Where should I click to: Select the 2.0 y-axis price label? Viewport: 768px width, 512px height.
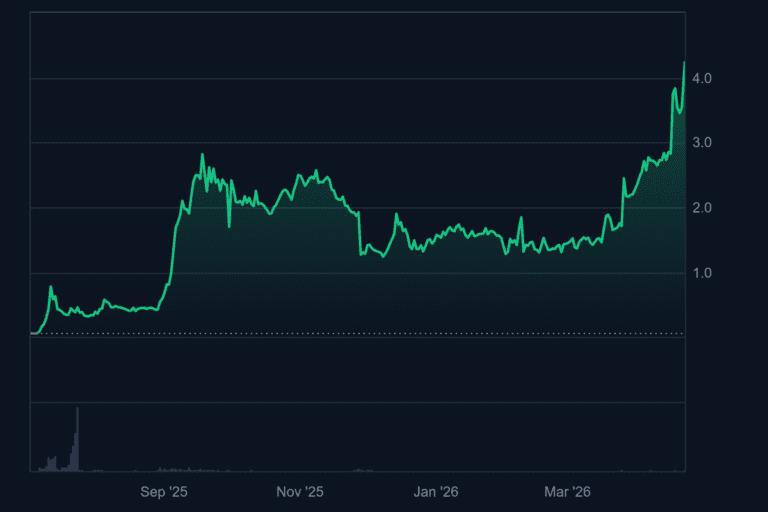pos(701,208)
